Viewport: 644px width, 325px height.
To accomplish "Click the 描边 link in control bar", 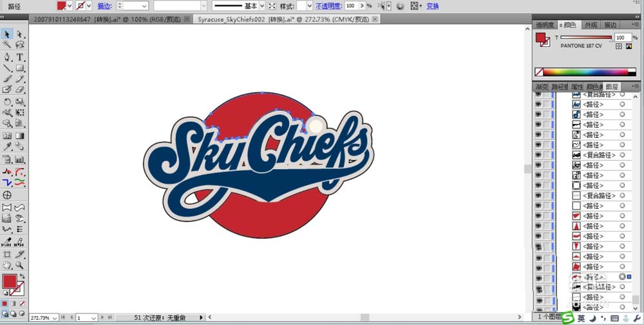I will (104, 6).
